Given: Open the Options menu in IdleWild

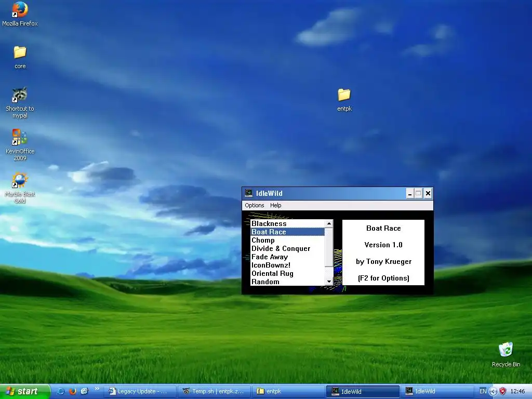Looking at the screenshot, I should click(255, 205).
